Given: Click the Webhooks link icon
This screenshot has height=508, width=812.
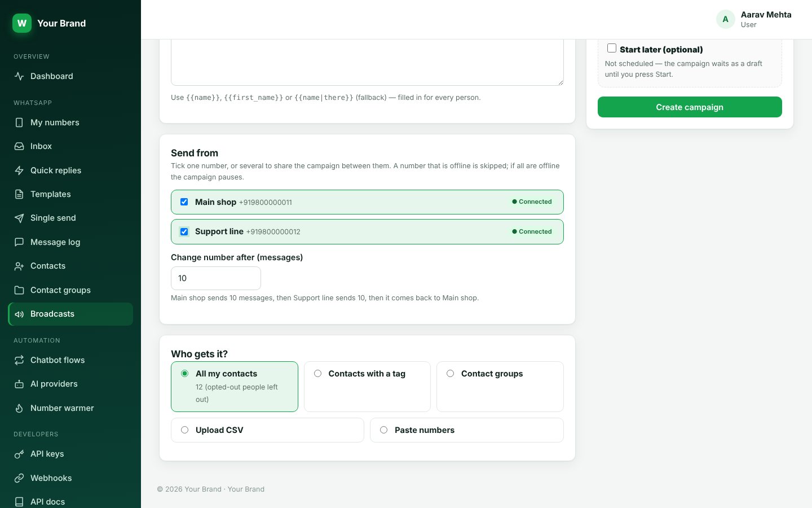Looking at the screenshot, I should (x=19, y=478).
